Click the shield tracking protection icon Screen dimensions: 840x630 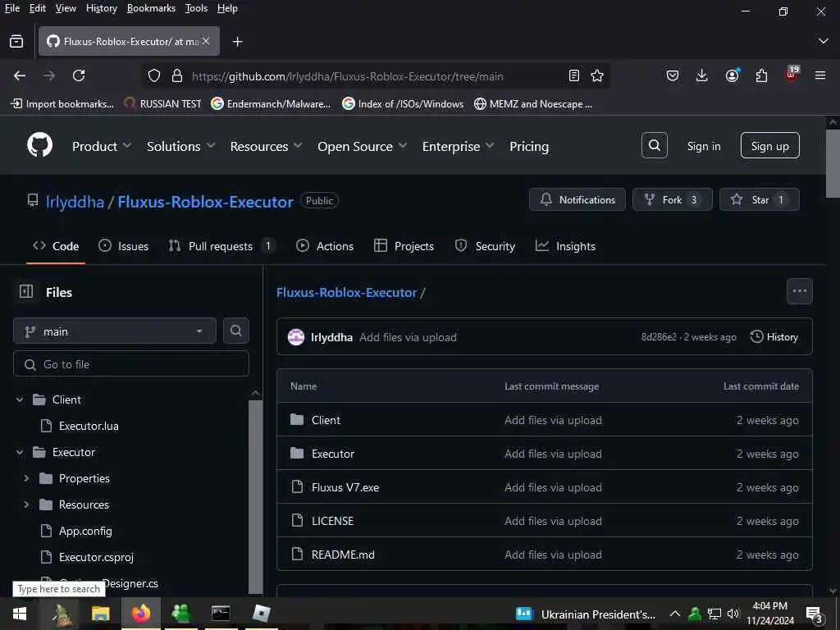click(154, 75)
